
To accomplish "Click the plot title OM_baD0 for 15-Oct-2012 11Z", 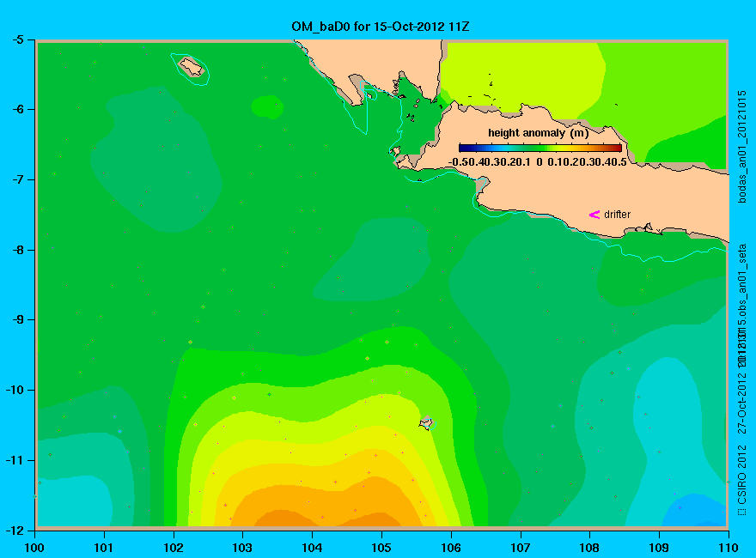I will tap(380, 27).
